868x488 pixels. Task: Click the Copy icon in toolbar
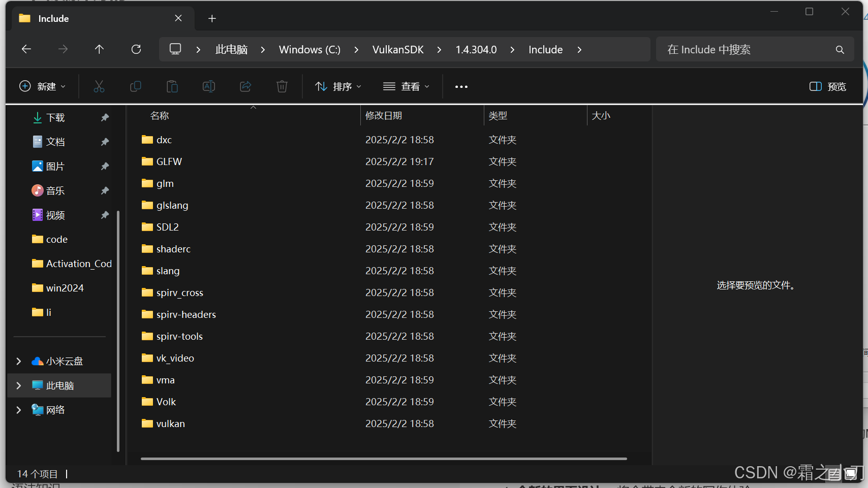pos(136,86)
